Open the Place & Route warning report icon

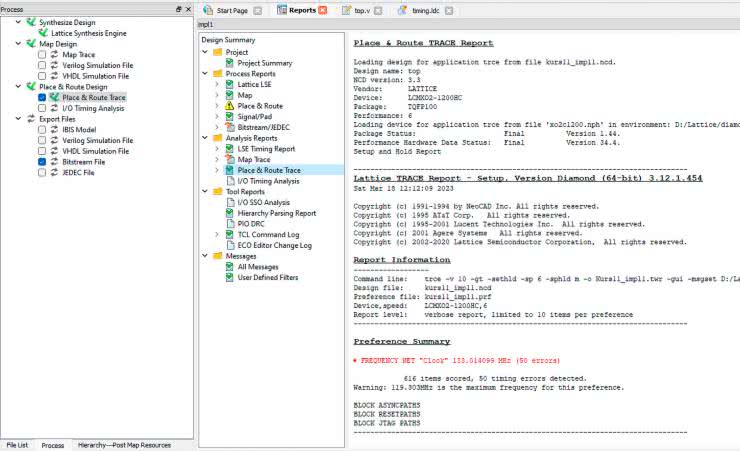[229, 105]
